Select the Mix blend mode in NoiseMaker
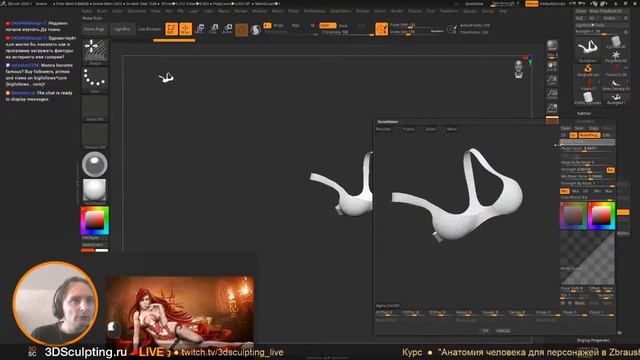 [x=564, y=191]
